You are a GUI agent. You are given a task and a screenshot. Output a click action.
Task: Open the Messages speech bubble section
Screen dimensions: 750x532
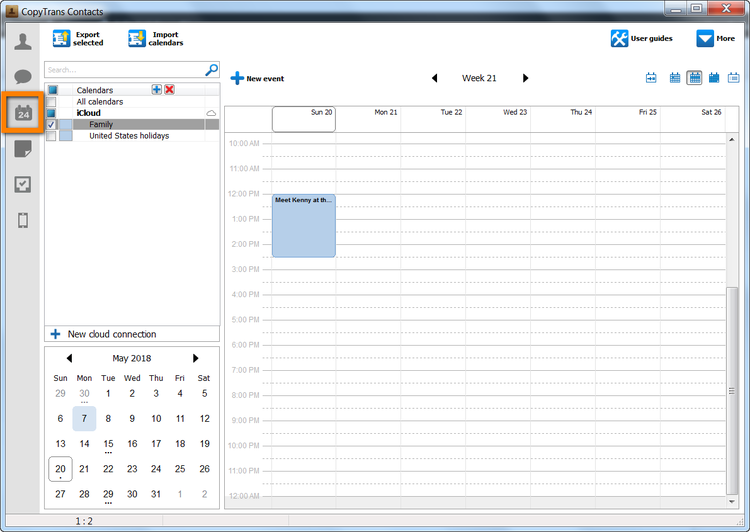pyautogui.click(x=23, y=77)
